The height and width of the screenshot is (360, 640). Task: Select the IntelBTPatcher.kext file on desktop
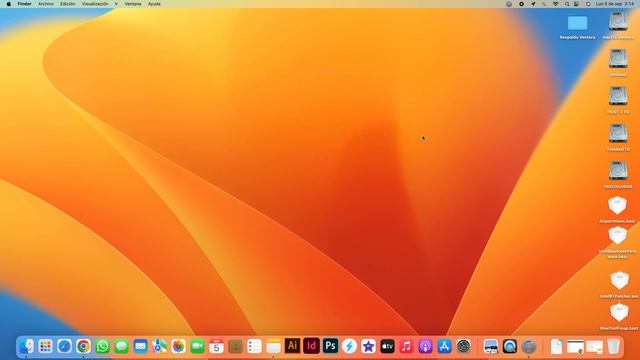point(619,285)
